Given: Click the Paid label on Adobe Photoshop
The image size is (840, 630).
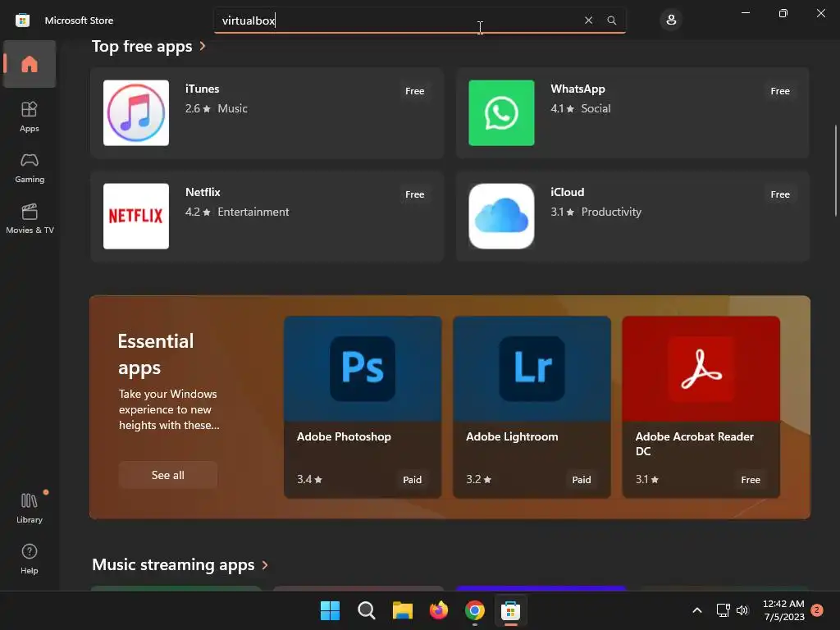Looking at the screenshot, I should coord(412,479).
